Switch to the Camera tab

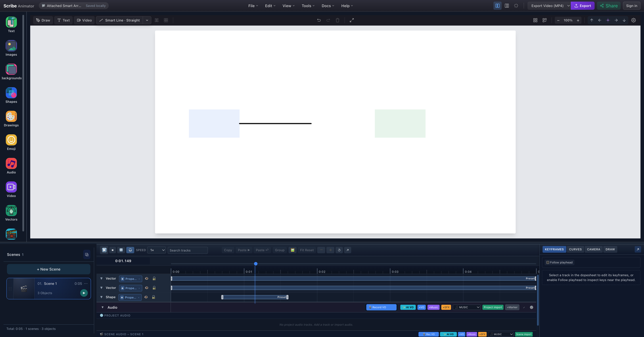(593, 249)
